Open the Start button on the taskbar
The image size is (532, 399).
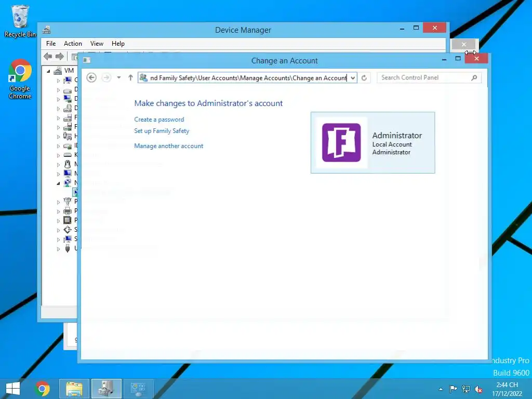(13, 389)
